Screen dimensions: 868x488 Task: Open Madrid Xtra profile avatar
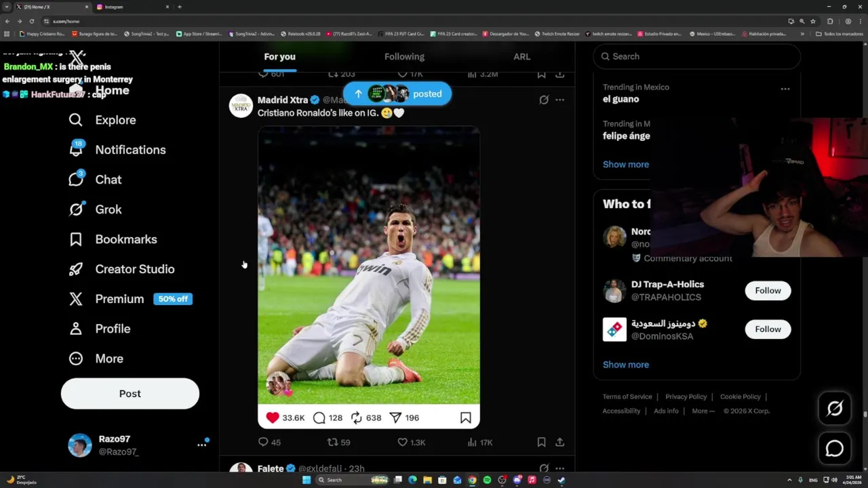[x=241, y=106]
